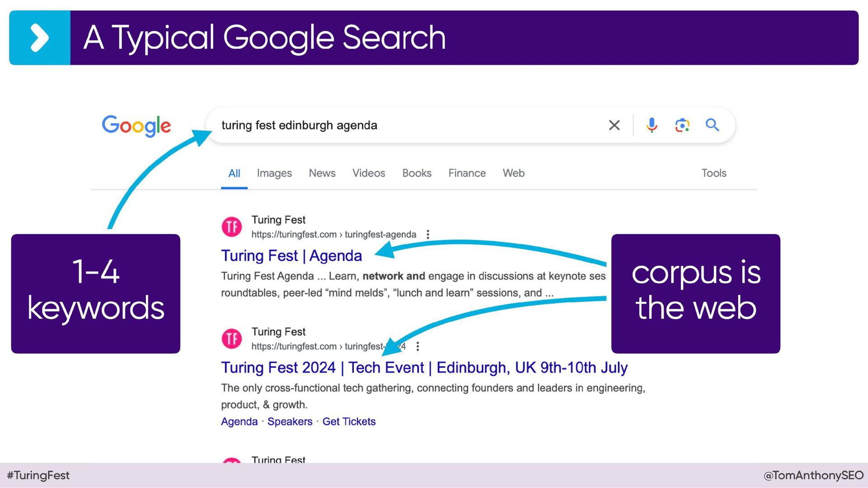The image size is (868, 488).
Task: Open more options for the Turing Fest 2024 result
Action: coord(418,347)
